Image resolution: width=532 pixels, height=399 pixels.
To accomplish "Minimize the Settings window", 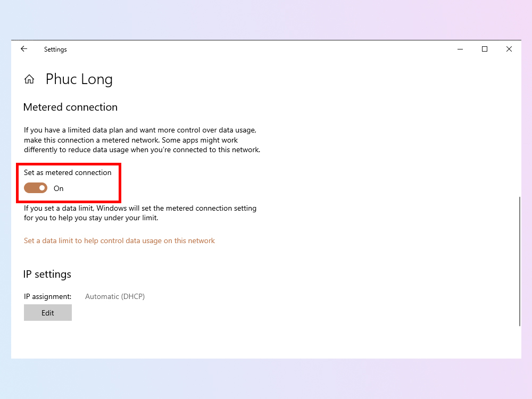I will [460, 49].
